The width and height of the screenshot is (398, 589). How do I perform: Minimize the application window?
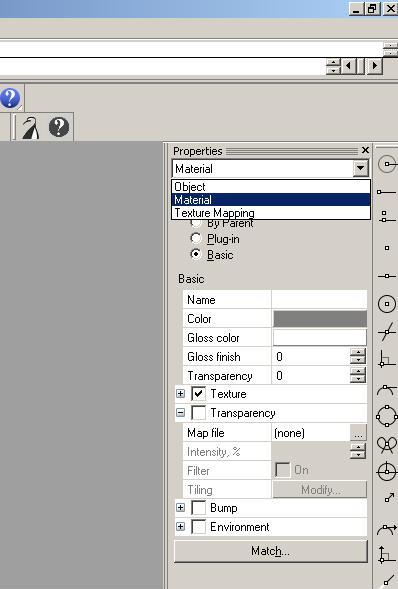tap(356, 9)
